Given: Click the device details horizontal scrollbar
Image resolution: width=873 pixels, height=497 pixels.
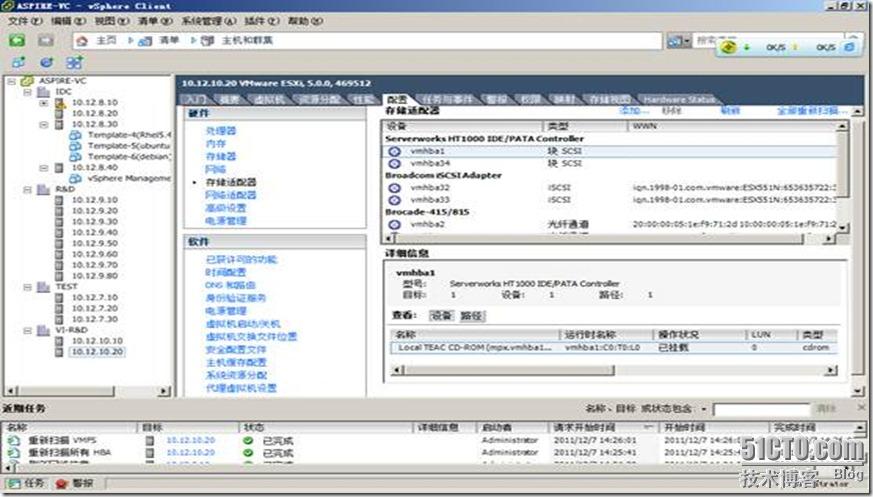Looking at the screenshot, I should point(615,370).
